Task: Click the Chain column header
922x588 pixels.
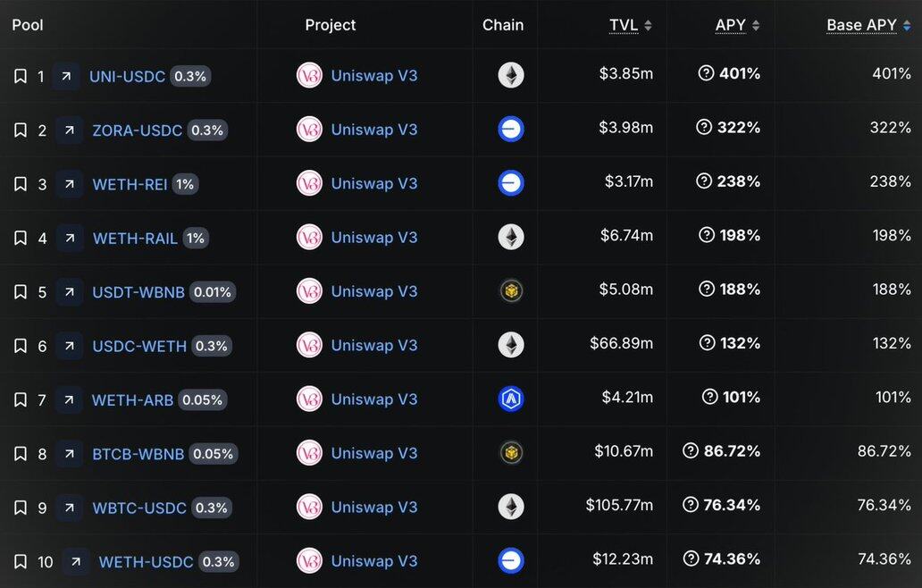Action: pyautogui.click(x=503, y=25)
